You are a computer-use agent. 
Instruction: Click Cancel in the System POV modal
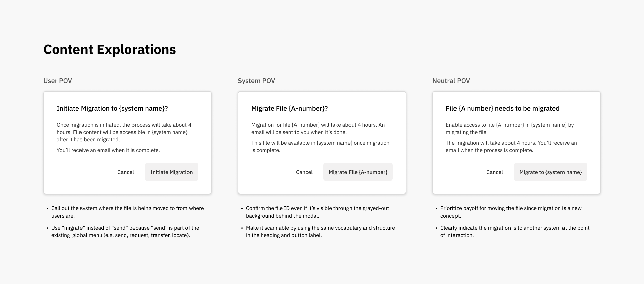click(x=304, y=172)
